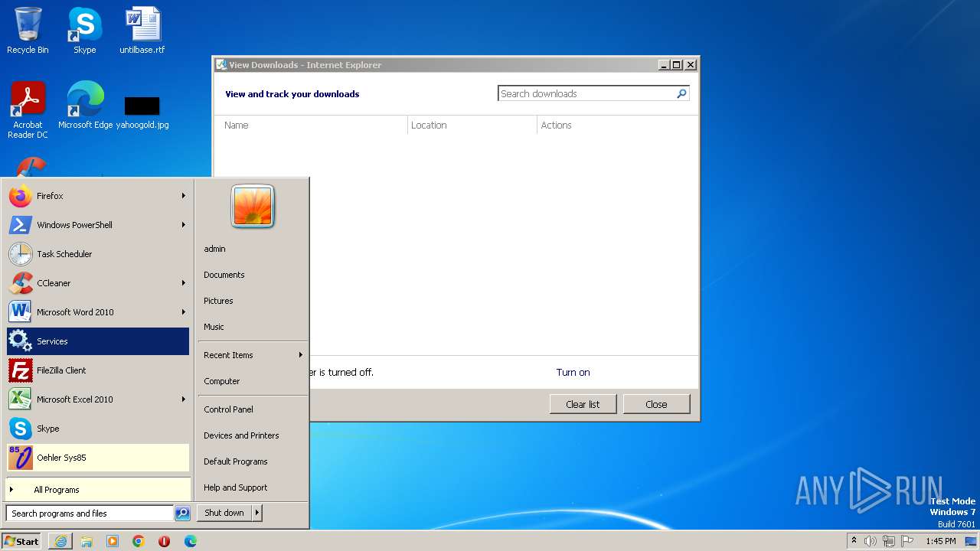Click the Skype icon in Start menu
Image resolution: width=980 pixels, height=551 pixels.
[x=21, y=429]
